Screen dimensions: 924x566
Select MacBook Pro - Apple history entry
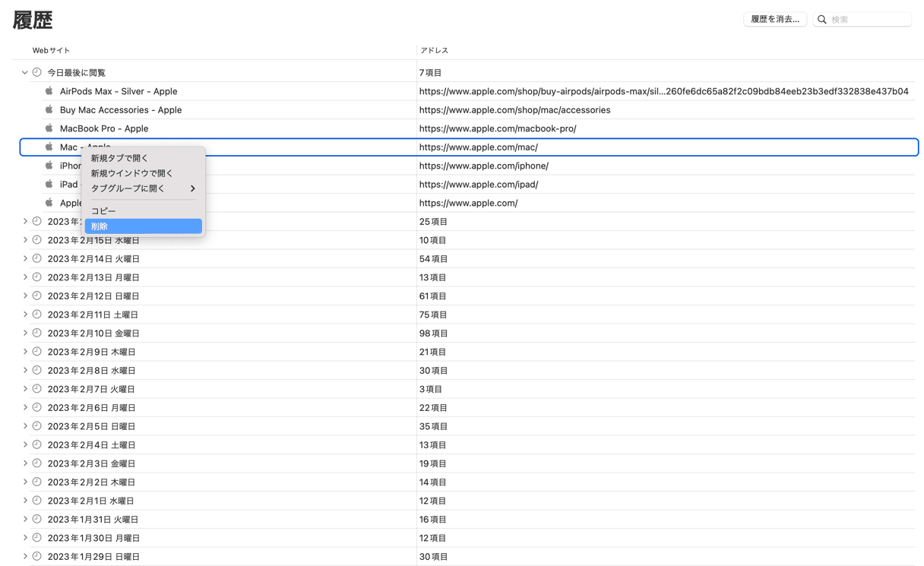coord(104,128)
